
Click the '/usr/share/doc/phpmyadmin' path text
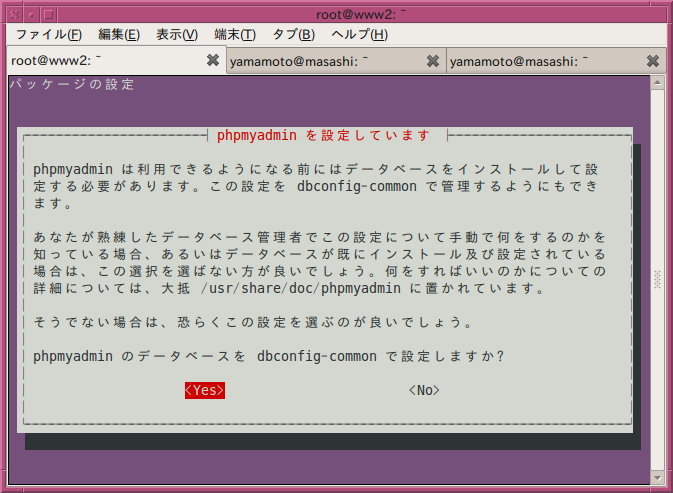tap(301, 288)
